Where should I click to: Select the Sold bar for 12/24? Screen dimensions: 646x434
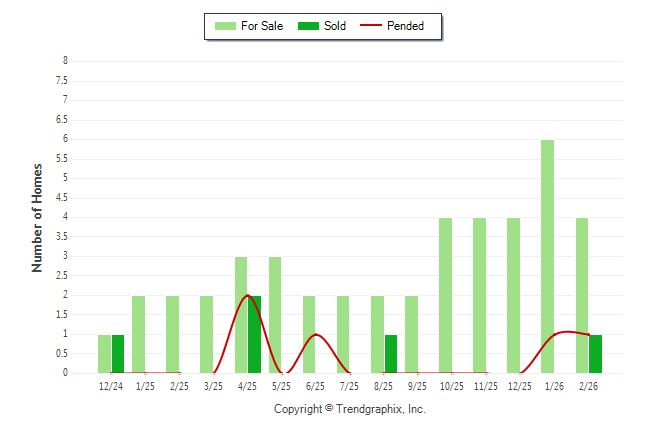tap(118, 354)
